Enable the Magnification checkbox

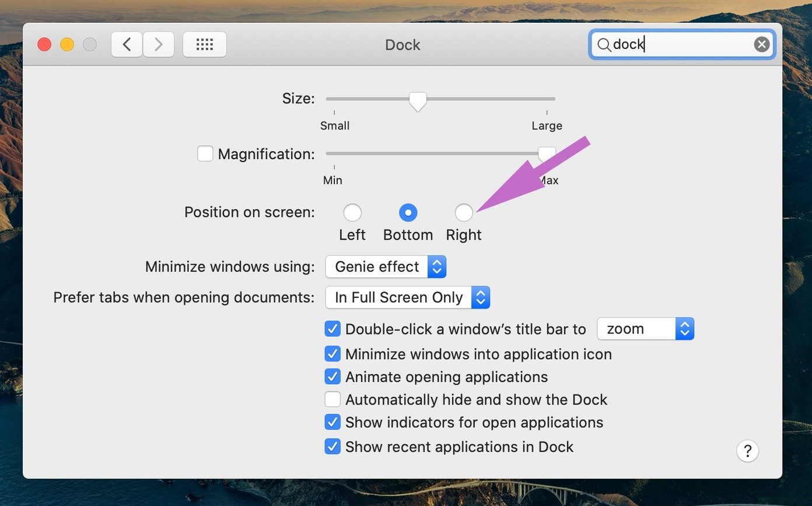205,154
